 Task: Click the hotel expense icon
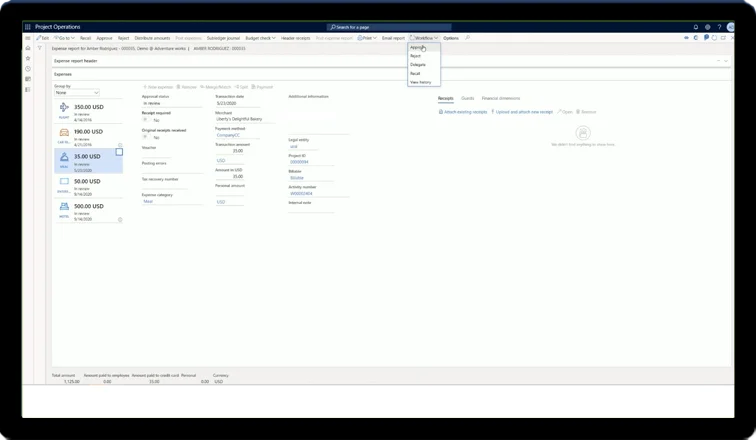click(62, 208)
